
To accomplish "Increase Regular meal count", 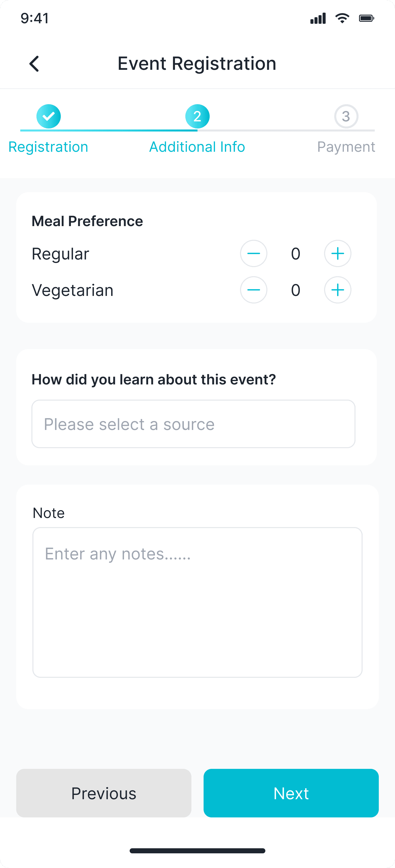I will [337, 253].
